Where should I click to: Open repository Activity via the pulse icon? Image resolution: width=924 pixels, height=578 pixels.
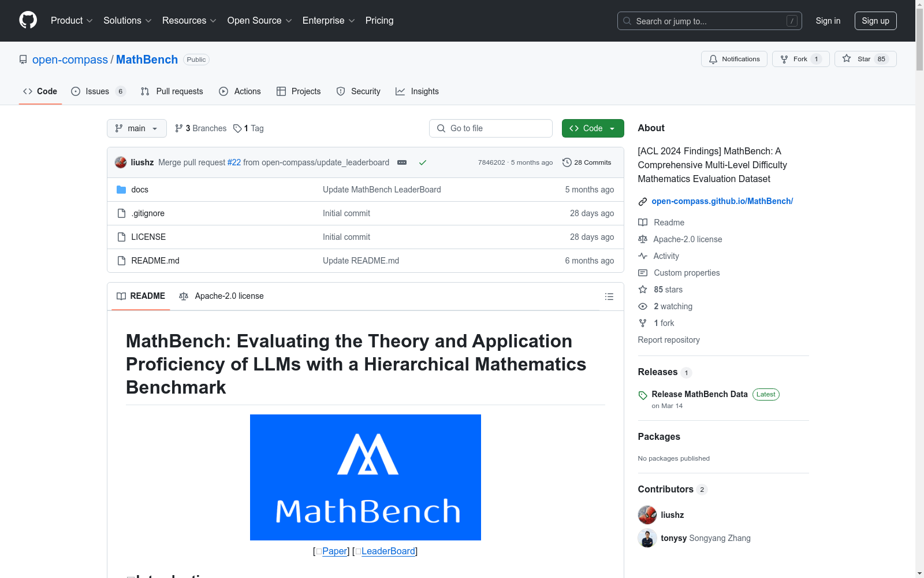(643, 255)
